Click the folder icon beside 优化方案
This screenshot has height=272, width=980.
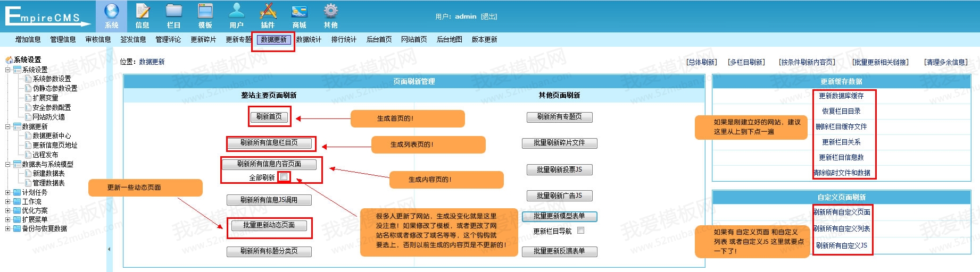(17, 210)
